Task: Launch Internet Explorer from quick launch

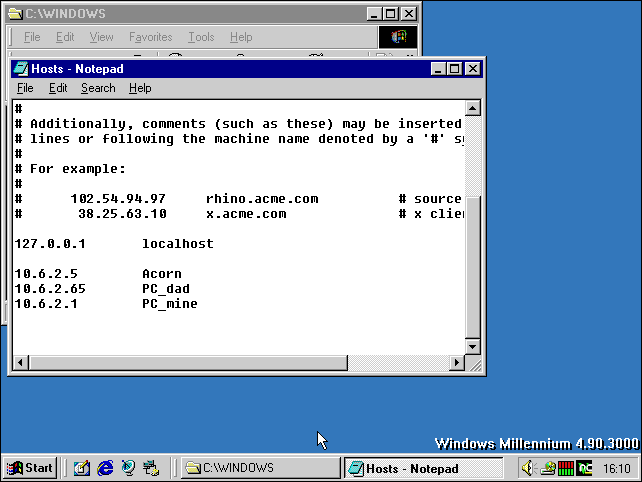Action: point(105,468)
